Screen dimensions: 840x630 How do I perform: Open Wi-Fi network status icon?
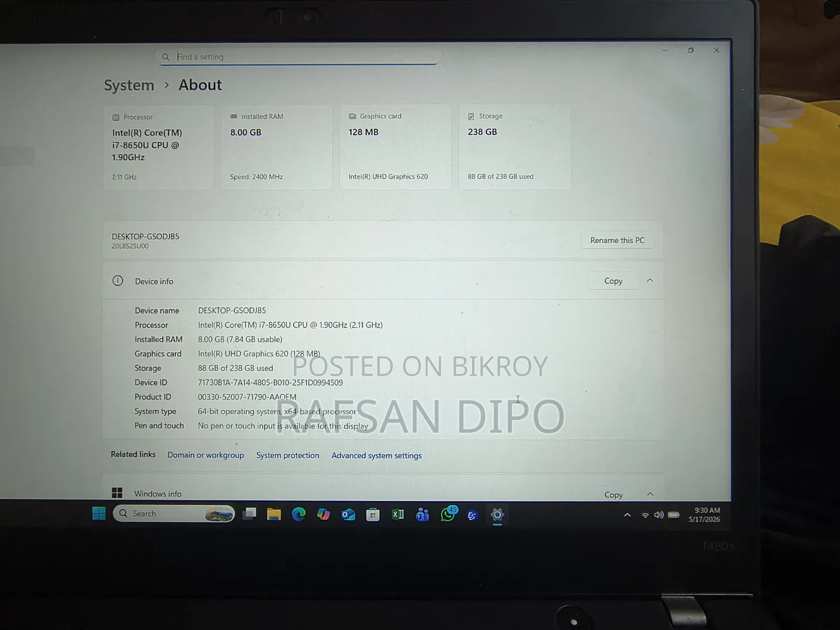[x=645, y=515]
